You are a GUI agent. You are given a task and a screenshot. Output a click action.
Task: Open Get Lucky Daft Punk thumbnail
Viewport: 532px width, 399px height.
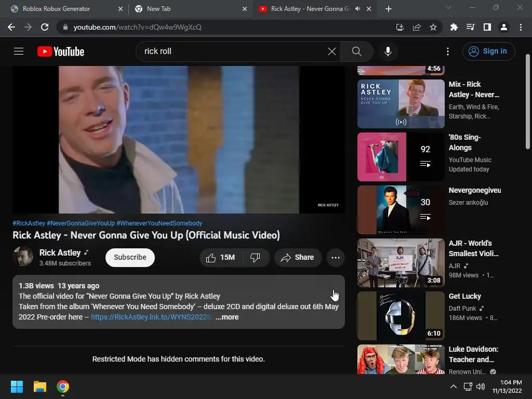coord(401,315)
